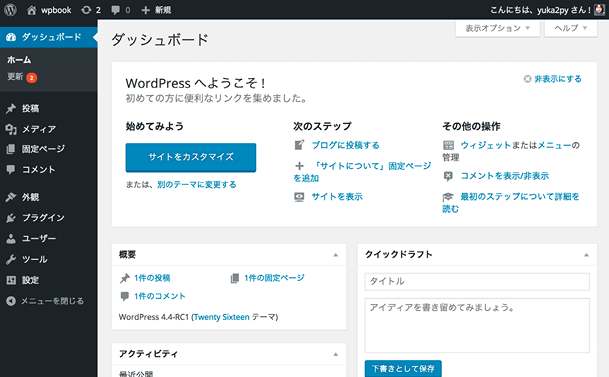Open the メニュー link in その他の操作
This screenshot has height=377, width=609.
click(x=555, y=145)
